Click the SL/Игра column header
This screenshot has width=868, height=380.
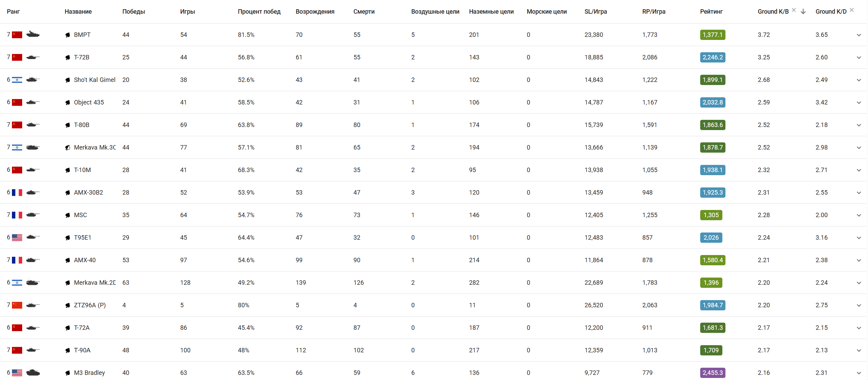(x=595, y=12)
